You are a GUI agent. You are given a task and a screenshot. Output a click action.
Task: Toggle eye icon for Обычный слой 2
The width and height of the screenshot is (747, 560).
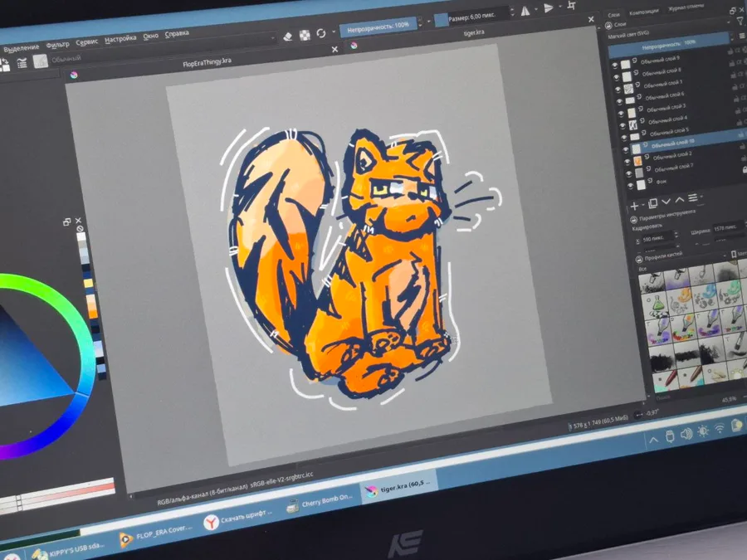pyautogui.click(x=627, y=162)
